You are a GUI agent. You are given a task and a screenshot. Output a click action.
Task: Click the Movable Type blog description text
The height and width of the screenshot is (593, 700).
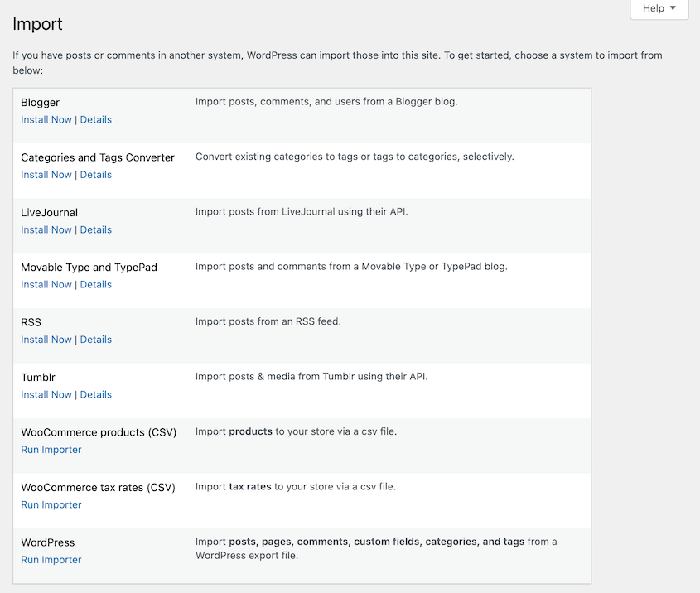[x=352, y=267]
